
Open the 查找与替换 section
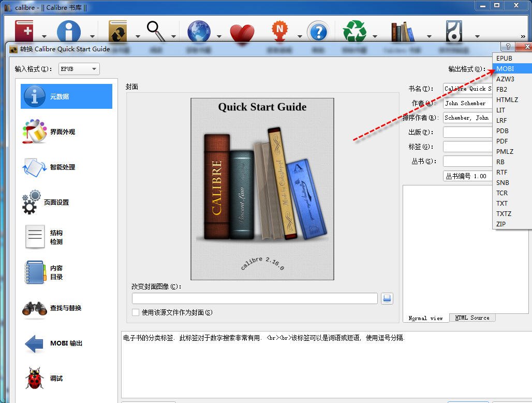65,308
